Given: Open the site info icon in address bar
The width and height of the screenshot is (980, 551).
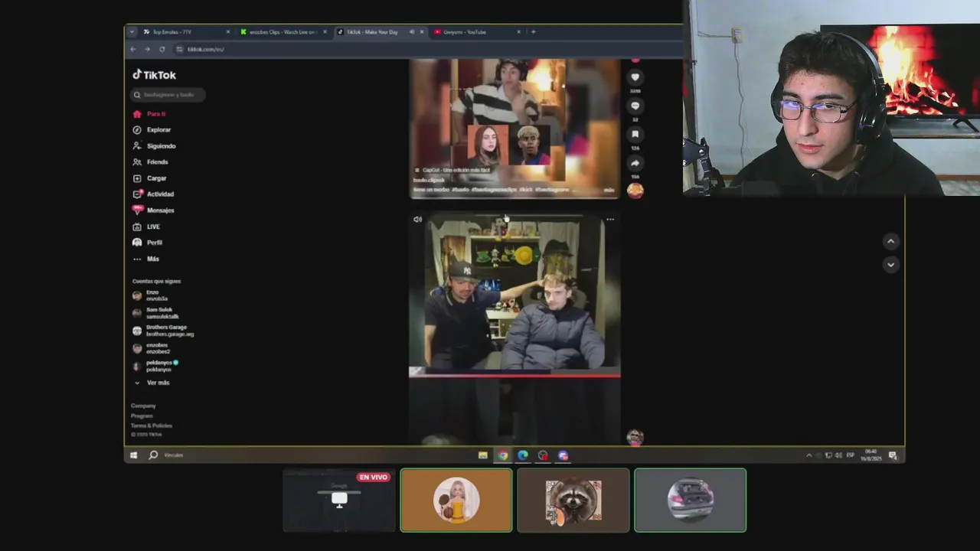Looking at the screenshot, I should pyautogui.click(x=180, y=49).
